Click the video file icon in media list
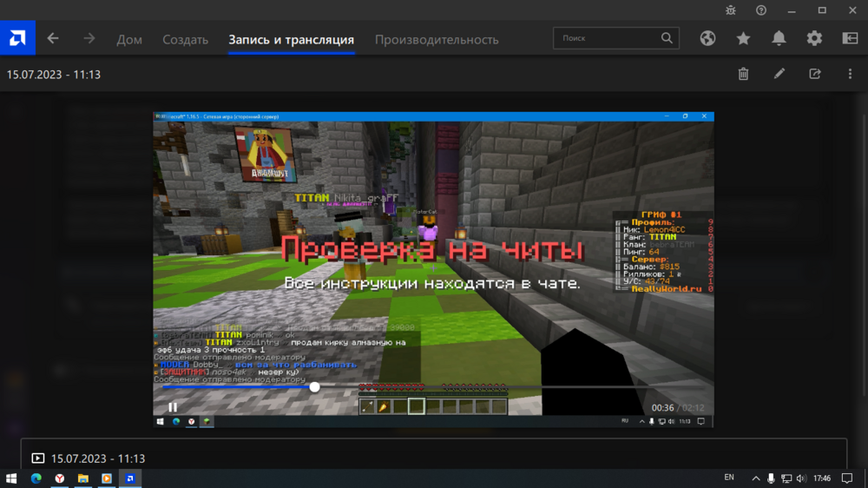The image size is (868, 488). (x=37, y=458)
